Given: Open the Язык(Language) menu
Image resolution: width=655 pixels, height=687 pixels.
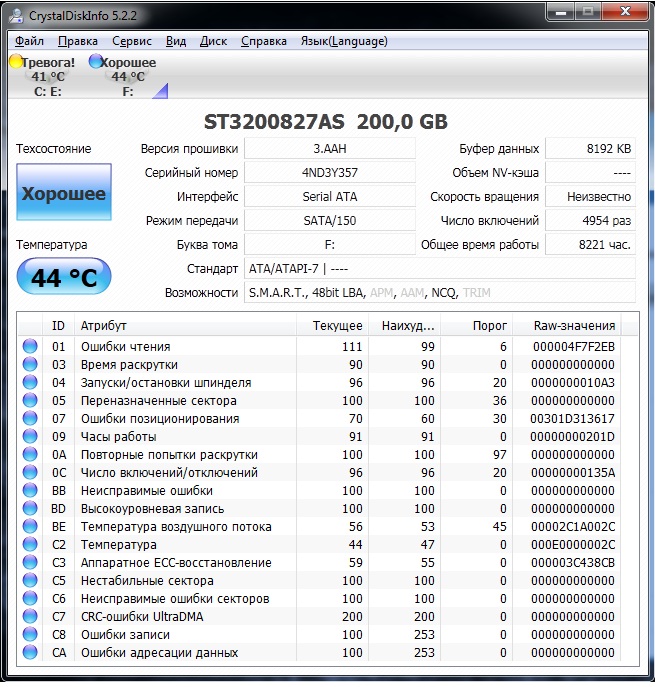Looking at the screenshot, I should point(344,41).
